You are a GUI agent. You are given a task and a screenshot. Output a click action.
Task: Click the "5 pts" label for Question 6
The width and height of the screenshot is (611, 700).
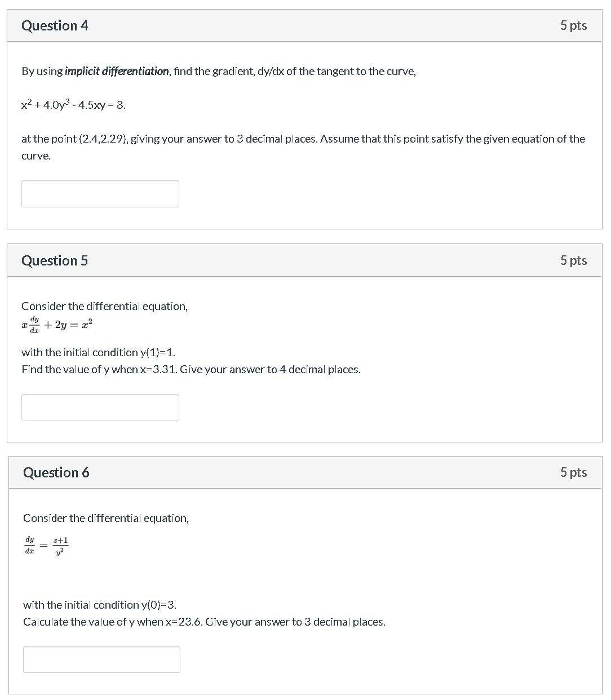573,472
